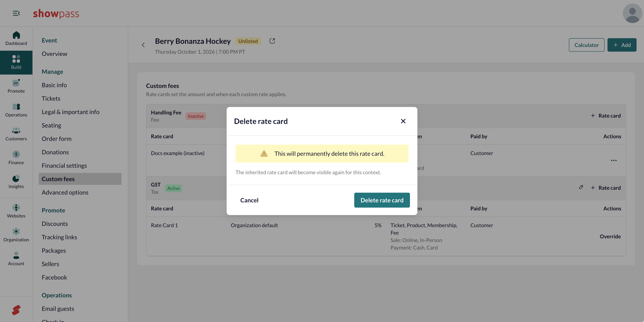Click the red Showpass S logo icon
644x322 pixels.
pyautogui.click(x=16, y=310)
